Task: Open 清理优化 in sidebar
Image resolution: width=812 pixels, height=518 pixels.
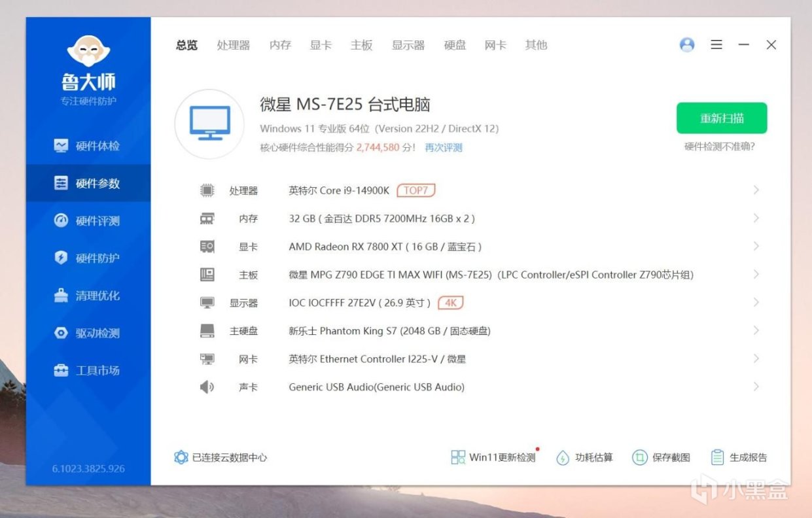Action: coord(88,296)
